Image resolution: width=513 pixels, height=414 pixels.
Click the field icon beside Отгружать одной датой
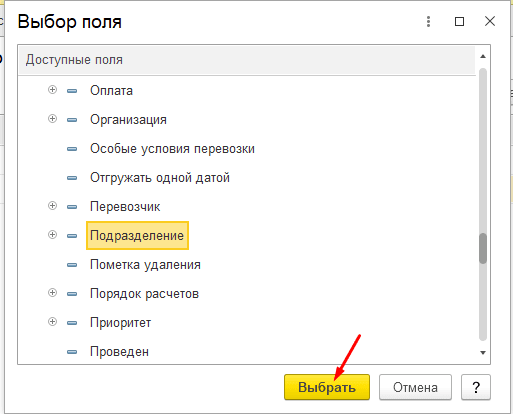(x=72, y=178)
